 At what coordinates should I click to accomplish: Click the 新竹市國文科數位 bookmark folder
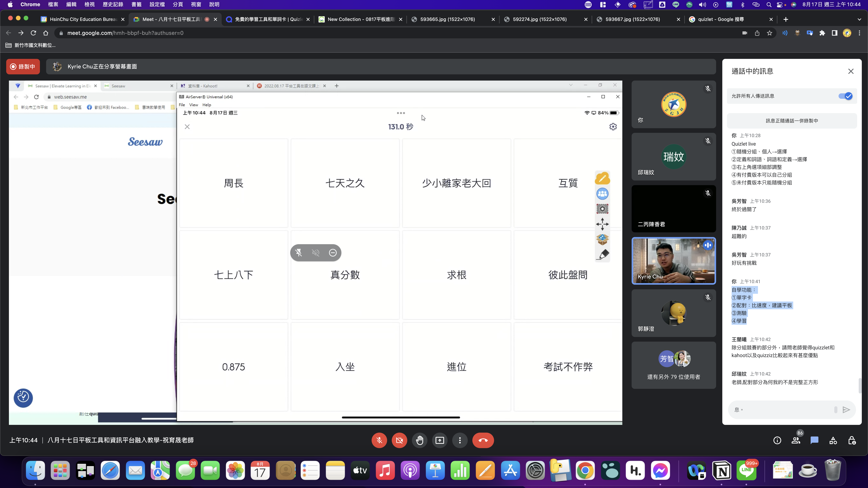click(31, 45)
